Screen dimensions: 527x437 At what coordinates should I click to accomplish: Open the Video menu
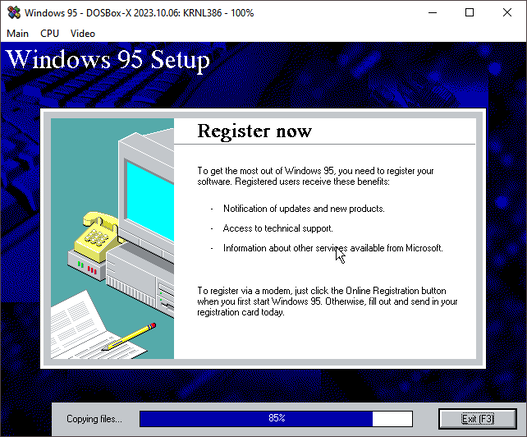pos(83,34)
